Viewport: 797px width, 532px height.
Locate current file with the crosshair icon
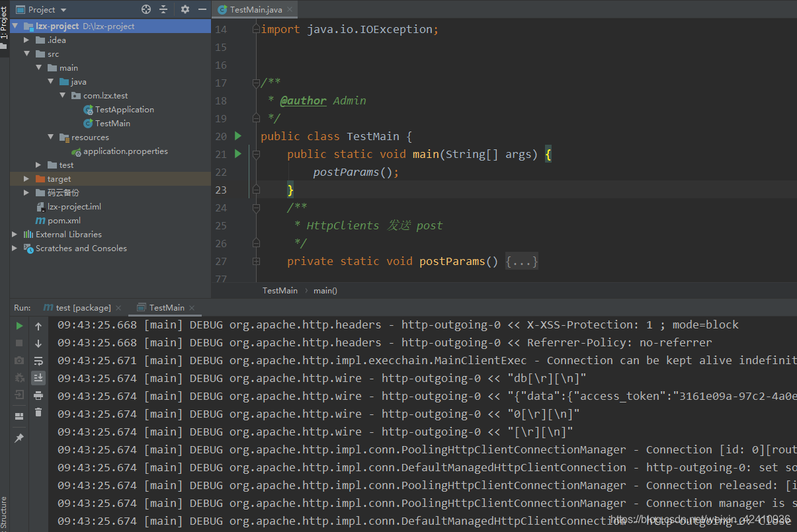[146, 9]
